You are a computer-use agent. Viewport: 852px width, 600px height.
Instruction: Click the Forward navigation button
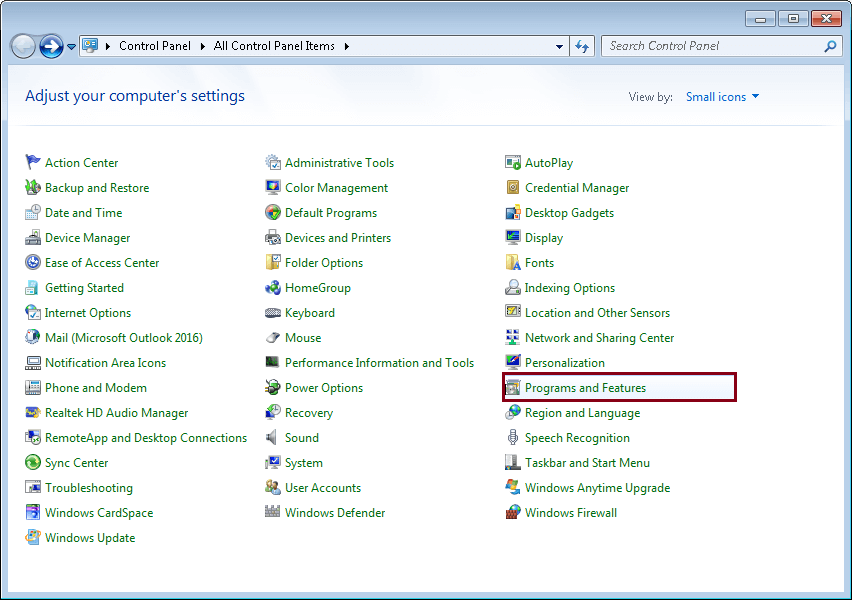tap(52, 47)
